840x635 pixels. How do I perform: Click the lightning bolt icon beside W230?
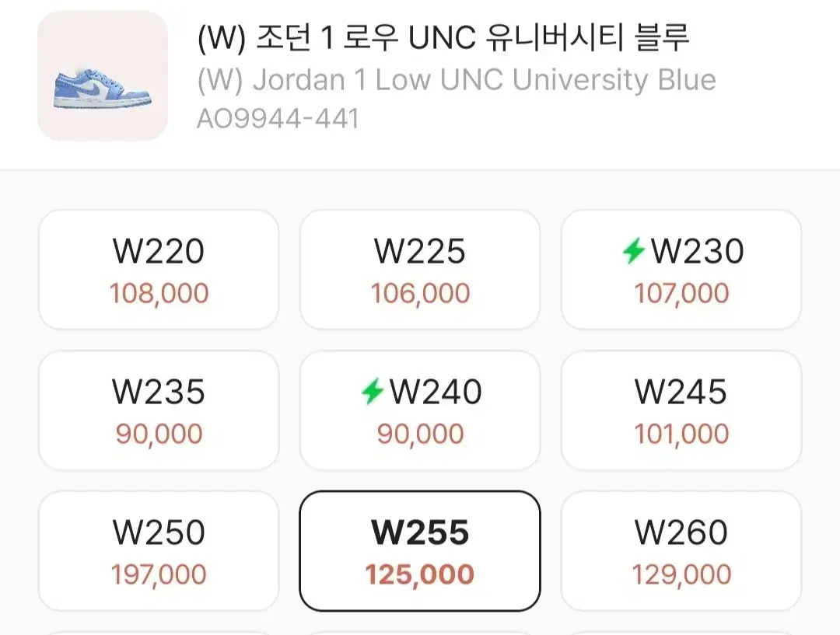(634, 251)
